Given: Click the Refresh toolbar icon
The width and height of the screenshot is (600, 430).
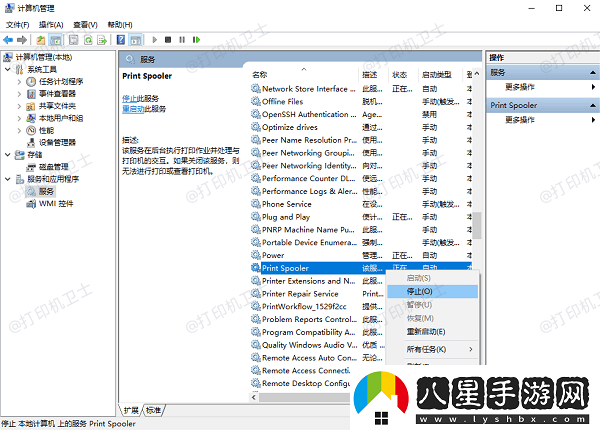Looking at the screenshot, I should pyautogui.click(x=88, y=39).
